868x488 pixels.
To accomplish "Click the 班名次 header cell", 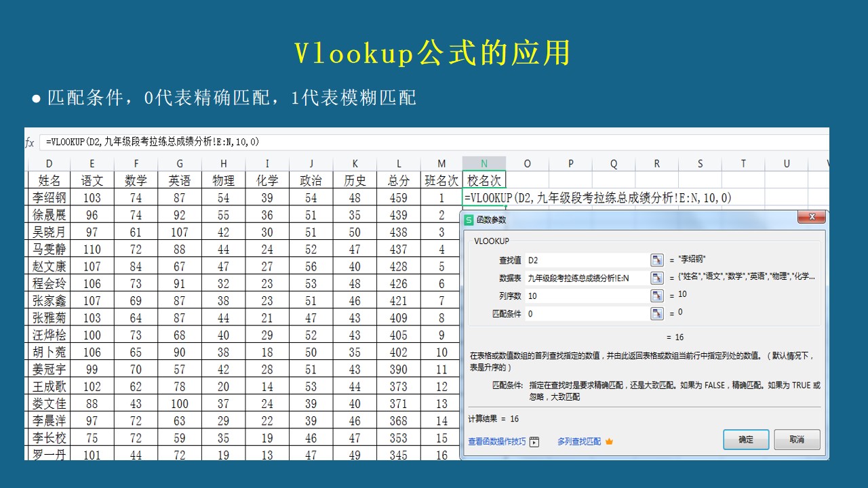I will 441,180.
